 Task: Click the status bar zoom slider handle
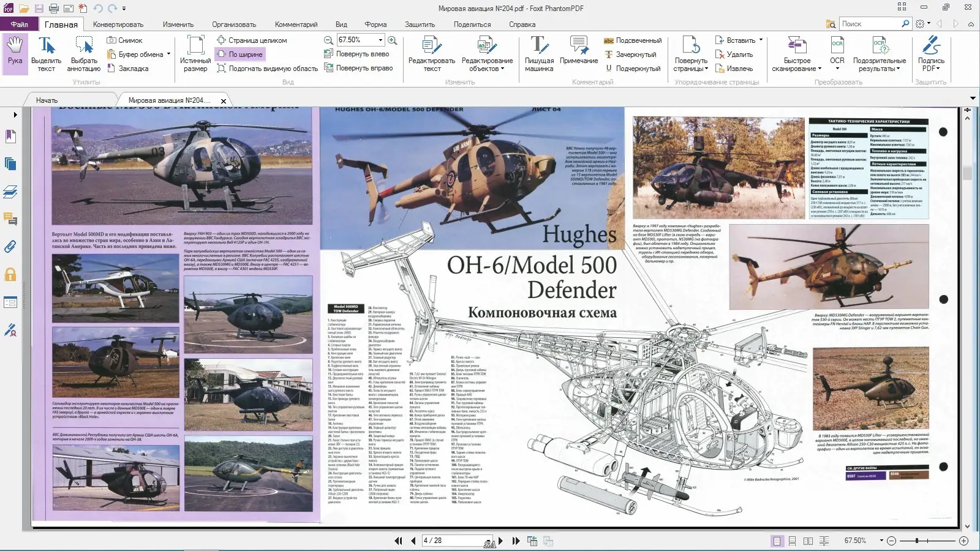point(917,541)
